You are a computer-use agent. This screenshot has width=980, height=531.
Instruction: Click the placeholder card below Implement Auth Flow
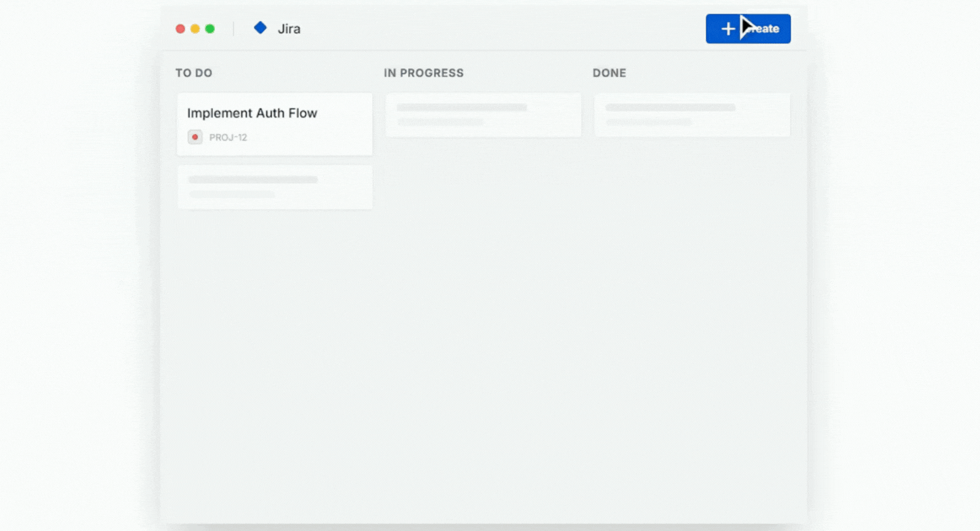[275, 187]
